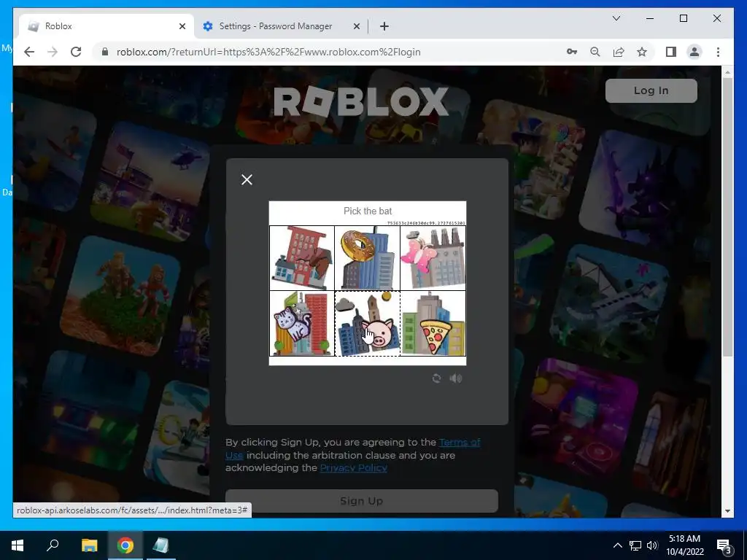Click the notepad-like taskbar app icon

(161, 545)
